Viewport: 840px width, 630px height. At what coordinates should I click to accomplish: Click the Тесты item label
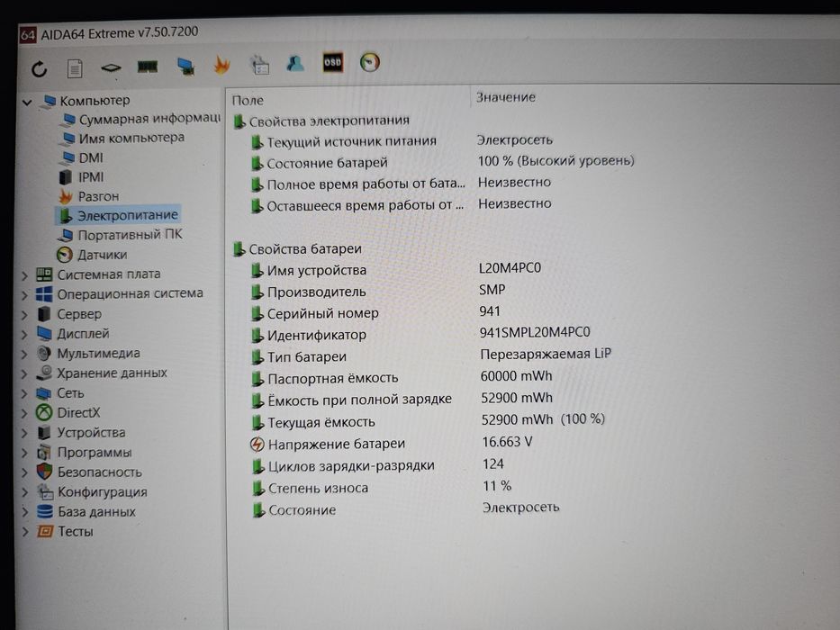point(76,531)
